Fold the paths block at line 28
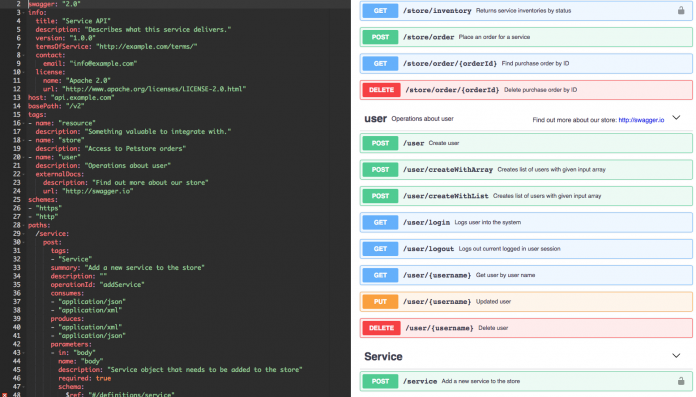The height and width of the screenshot is (397, 696). coord(24,225)
